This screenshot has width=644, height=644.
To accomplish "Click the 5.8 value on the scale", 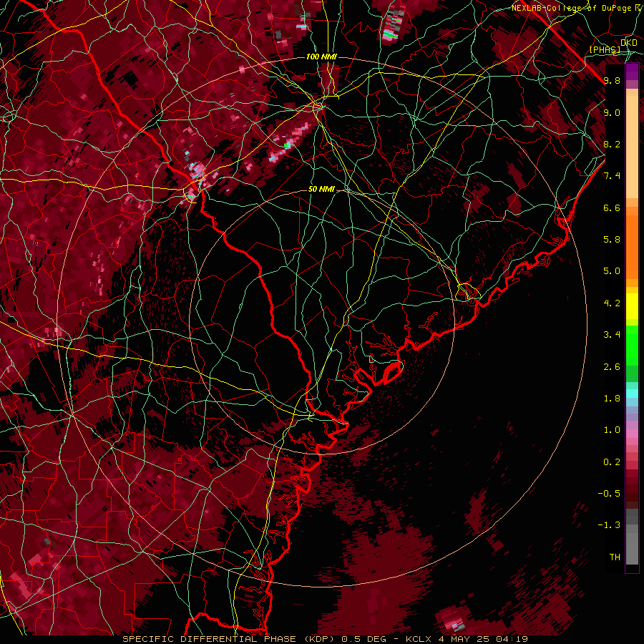I will tap(612, 240).
